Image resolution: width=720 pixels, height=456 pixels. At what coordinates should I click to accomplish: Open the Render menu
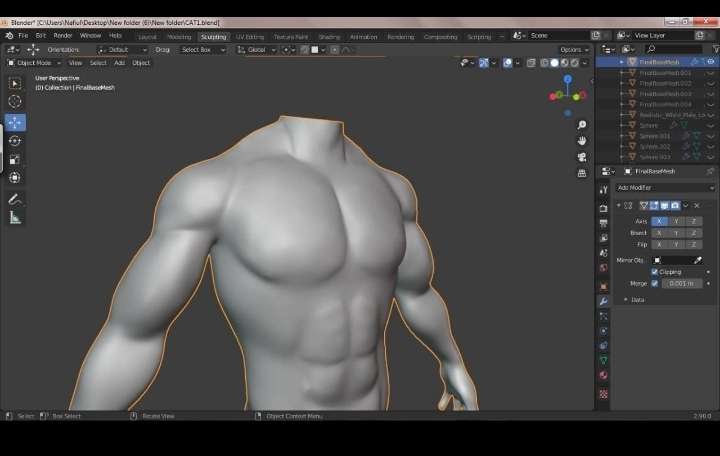(x=63, y=36)
